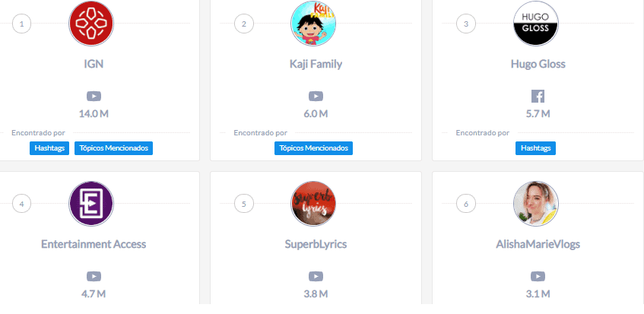The width and height of the screenshot is (644, 314).
Task: Click the Hashtags tag on IGN card
Action: (49, 147)
